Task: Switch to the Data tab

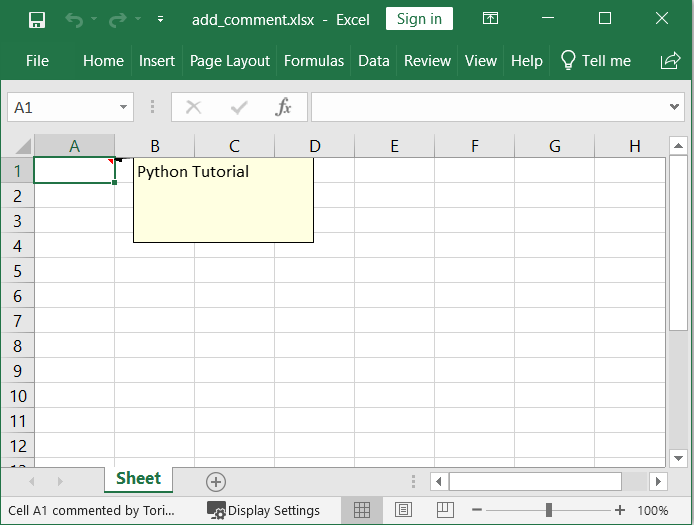Action: pos(374,61)
